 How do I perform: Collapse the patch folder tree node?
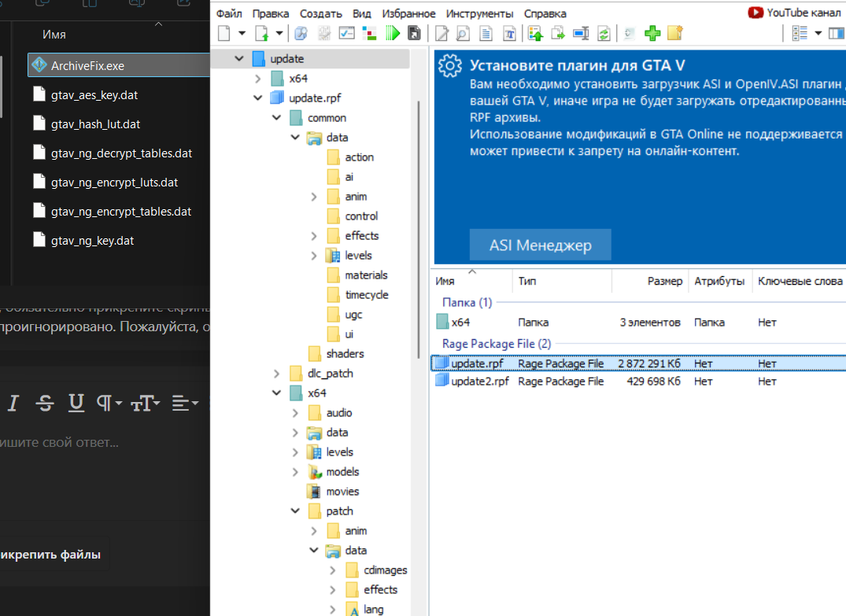pos(295,511)
